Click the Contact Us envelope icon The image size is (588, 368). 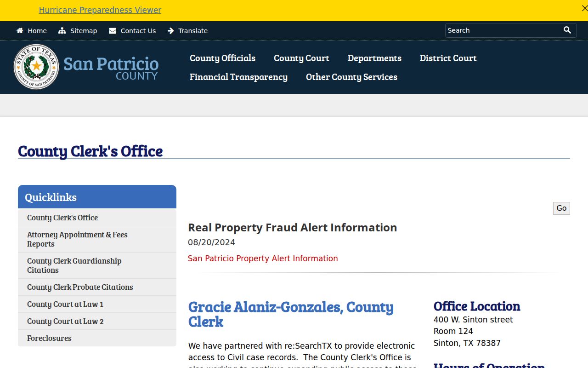point(113,31)
